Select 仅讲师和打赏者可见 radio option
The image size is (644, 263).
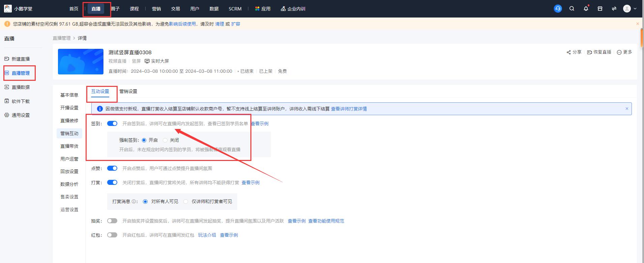(186, 201)
